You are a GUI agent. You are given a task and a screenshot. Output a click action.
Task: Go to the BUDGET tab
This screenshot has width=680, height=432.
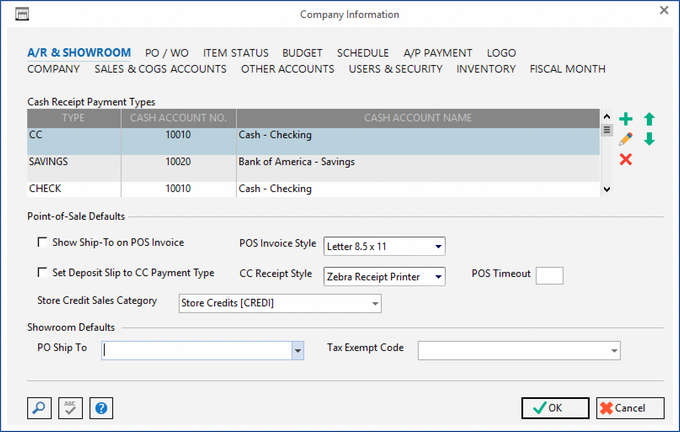(x=302, y=53)
